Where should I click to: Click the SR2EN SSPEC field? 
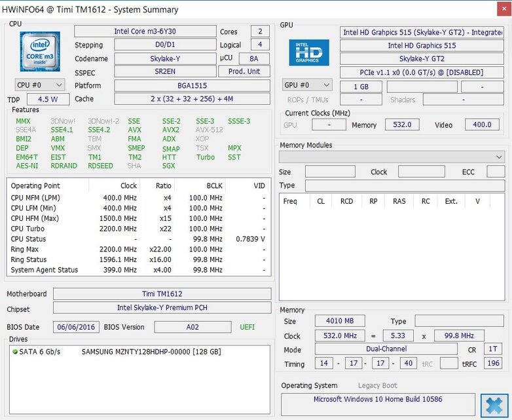(164, 72)
